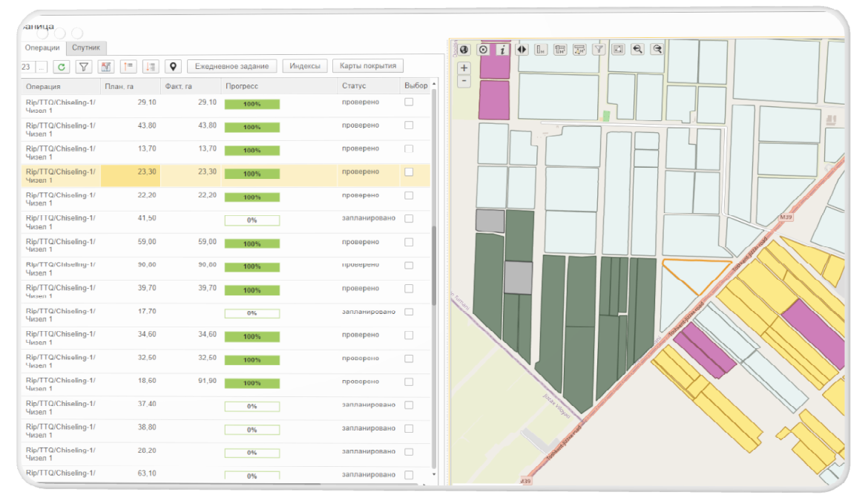Click the 0% progress bar for 17,70 row

point(252,313)
